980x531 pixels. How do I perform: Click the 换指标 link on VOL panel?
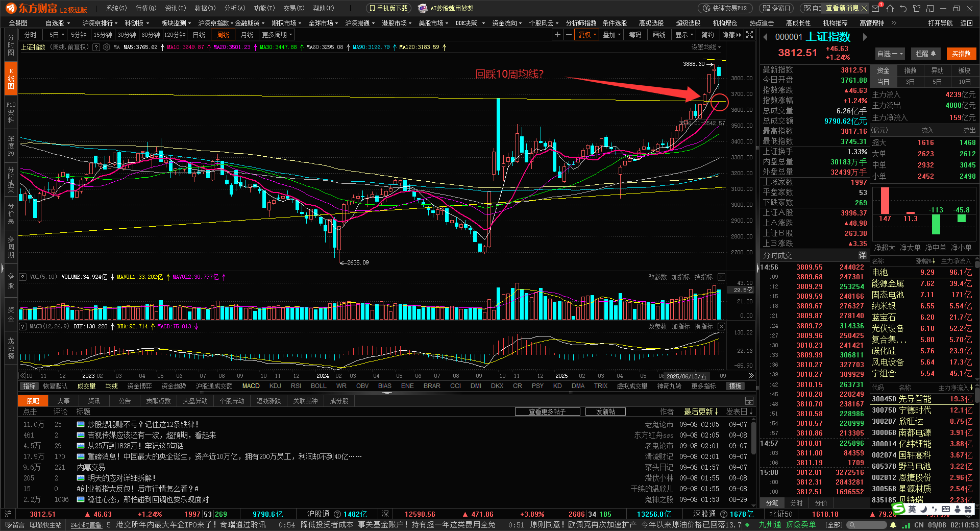point(703,277)
